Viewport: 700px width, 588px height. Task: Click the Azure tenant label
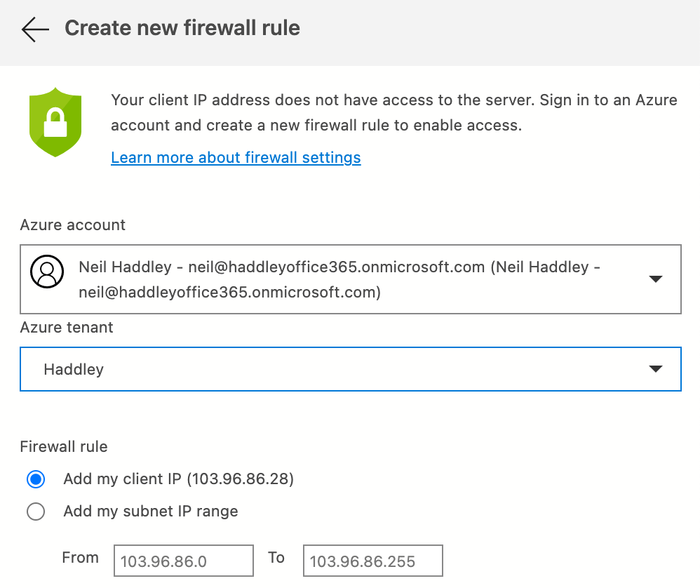click(67, 327)
